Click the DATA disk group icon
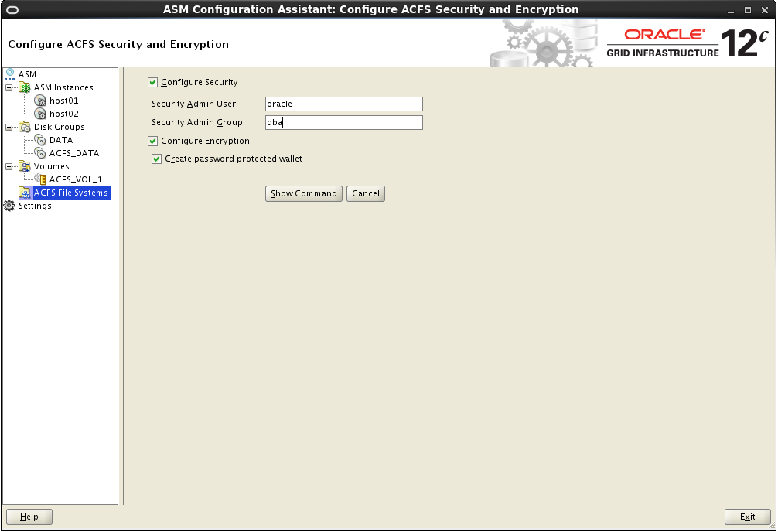778x532 pixels. pos(40,140)
